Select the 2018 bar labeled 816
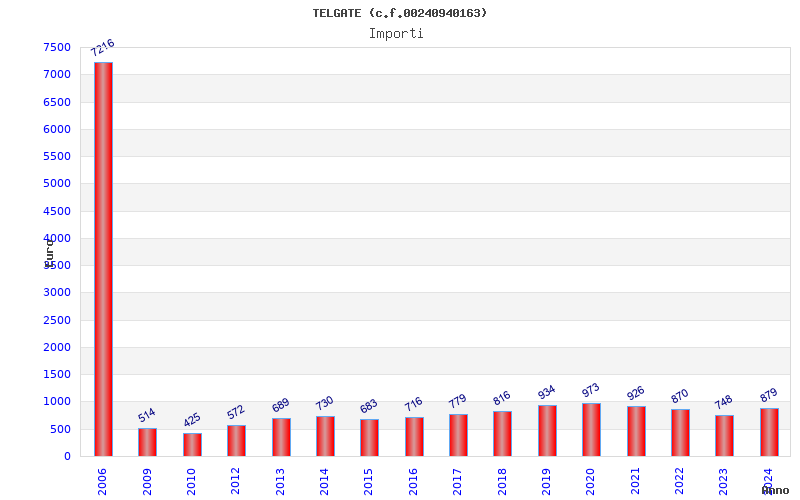This screenshot has width=800, height=500. coord(503,434)
